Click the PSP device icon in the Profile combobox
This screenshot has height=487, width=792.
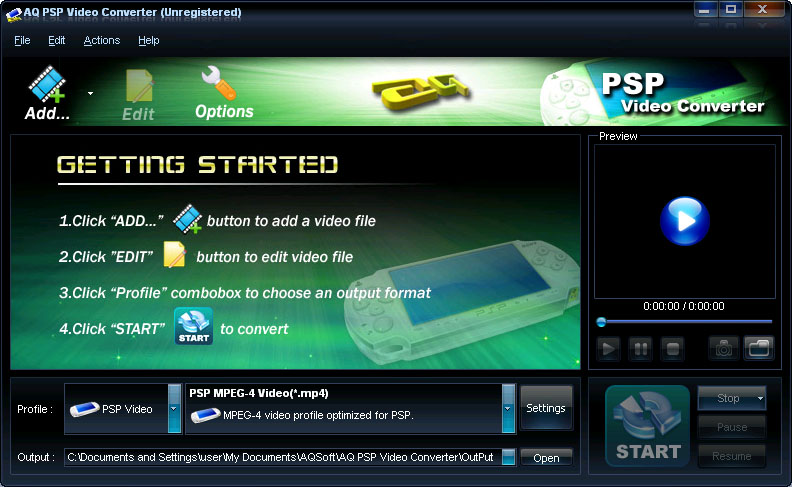(x=84, y=409)
